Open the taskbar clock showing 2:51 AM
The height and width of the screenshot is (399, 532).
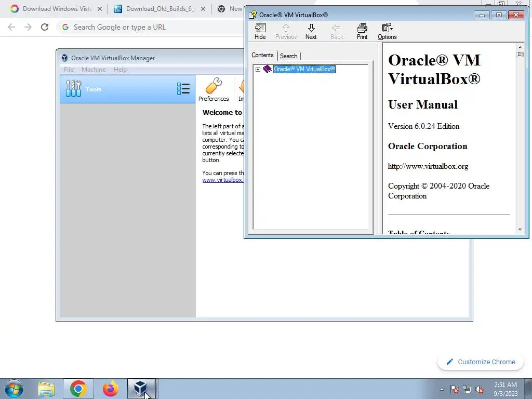click(506, 389)
